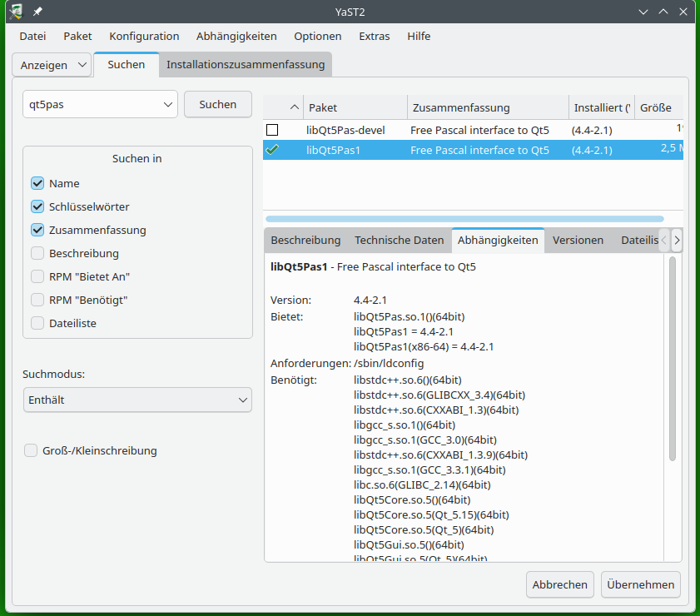Open the Anzeigen view dropdown

(x=52, y=65)
